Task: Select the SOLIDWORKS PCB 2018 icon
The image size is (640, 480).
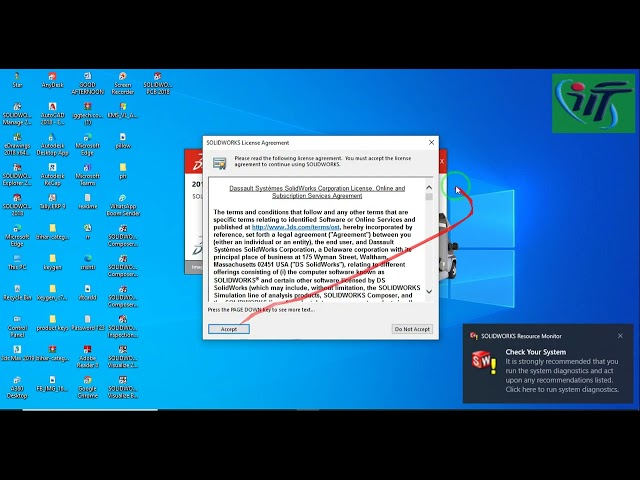Action: (x=158, y=84)
